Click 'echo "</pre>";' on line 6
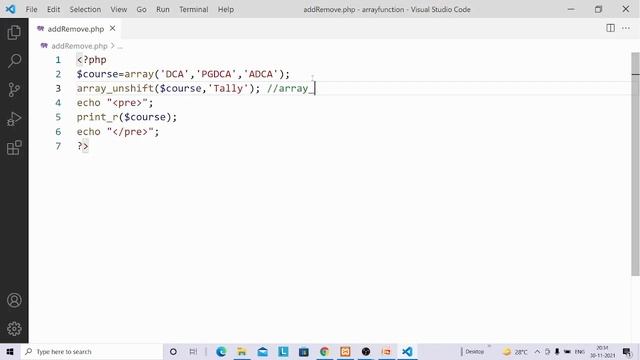Image resolution: width=640 pixels, height=360 pixels. point(118,132)
